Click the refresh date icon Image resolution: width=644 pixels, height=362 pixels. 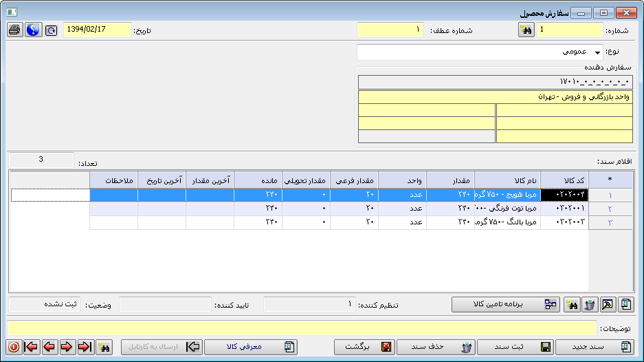click(52, 30)
